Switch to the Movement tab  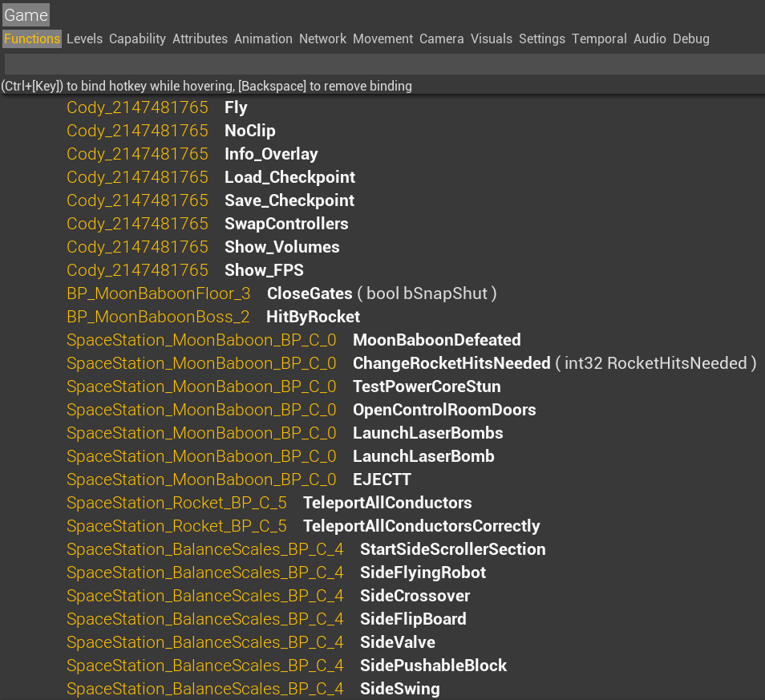382,38
